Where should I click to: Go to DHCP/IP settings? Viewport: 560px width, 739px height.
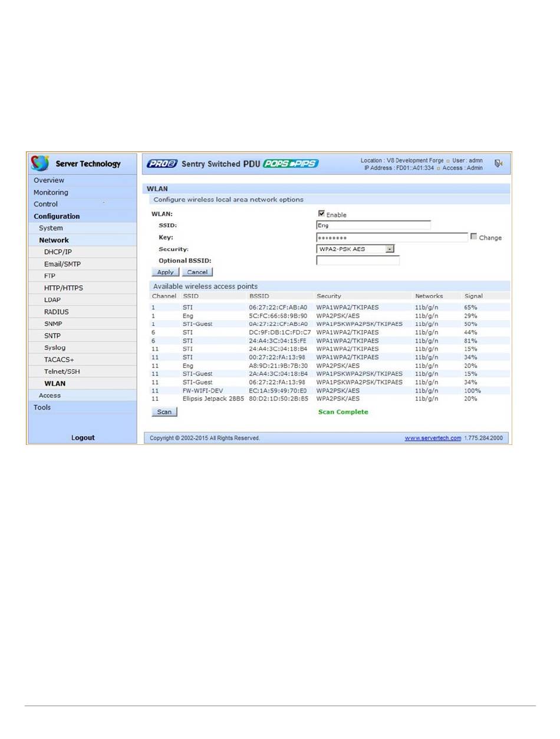[x=82, y=252]
